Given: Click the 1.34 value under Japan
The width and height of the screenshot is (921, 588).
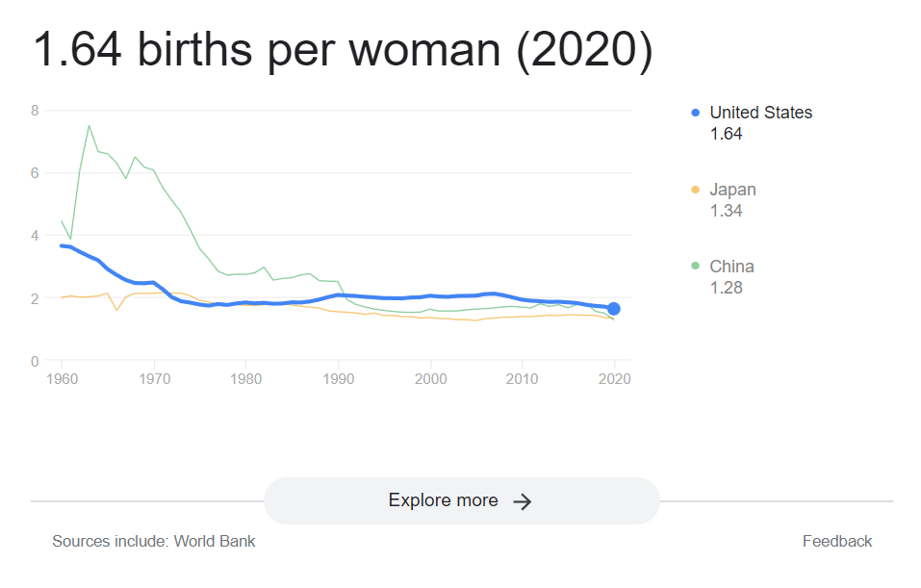Looking at the screenshot, I should pos(726,211).
